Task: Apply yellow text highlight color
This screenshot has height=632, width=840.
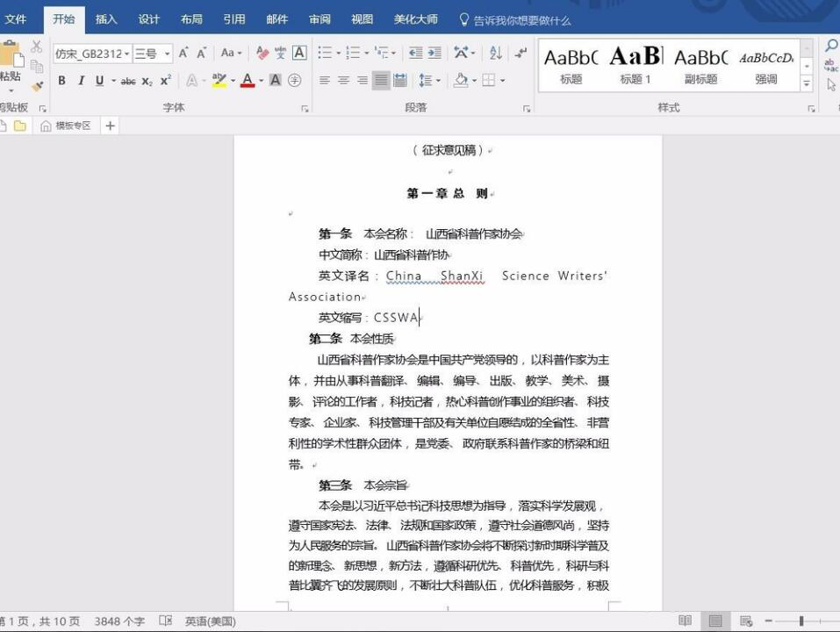Action: tap(219, 81)
